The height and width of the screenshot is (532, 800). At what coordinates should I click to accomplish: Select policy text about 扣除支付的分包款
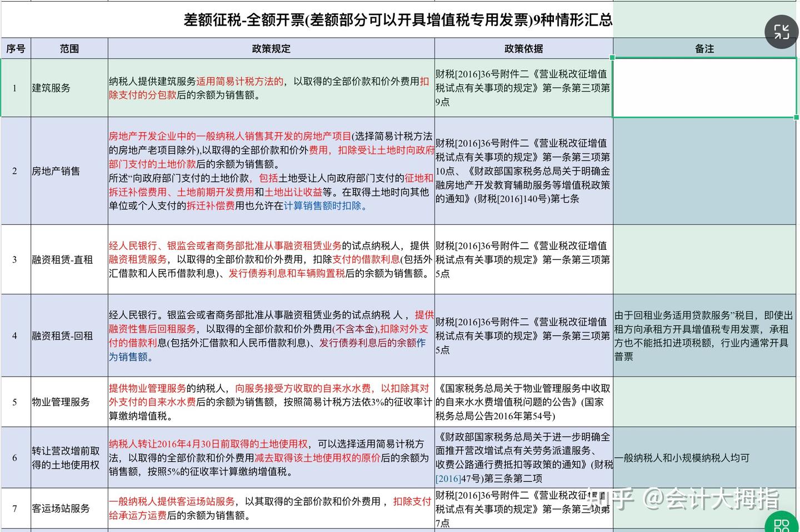[x=271, y=88]
